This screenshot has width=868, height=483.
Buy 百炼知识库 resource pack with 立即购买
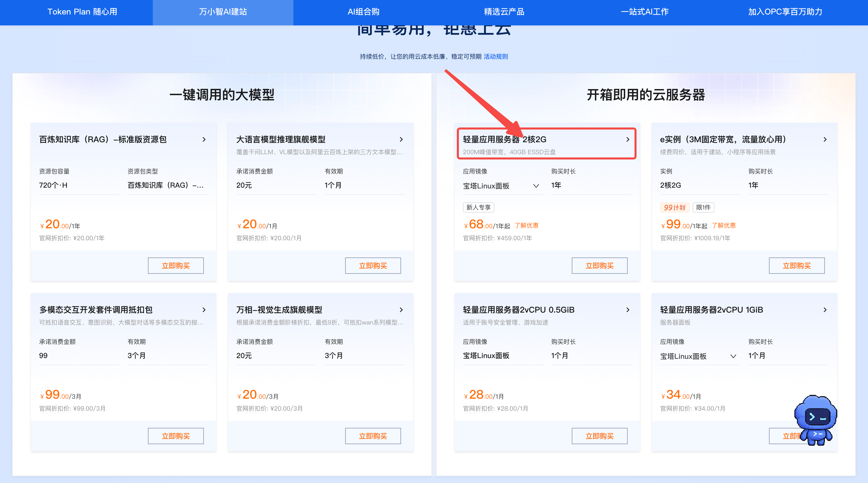tap(176, 266)
